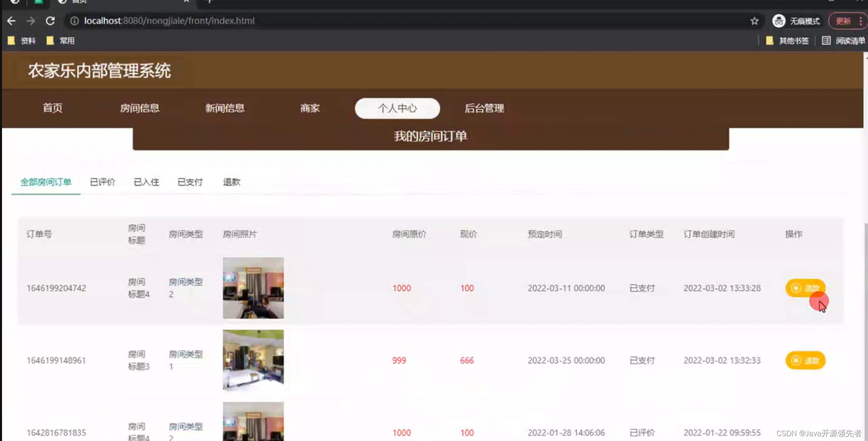
Task: Click the 更新 update button
Action: coord(847,21)
